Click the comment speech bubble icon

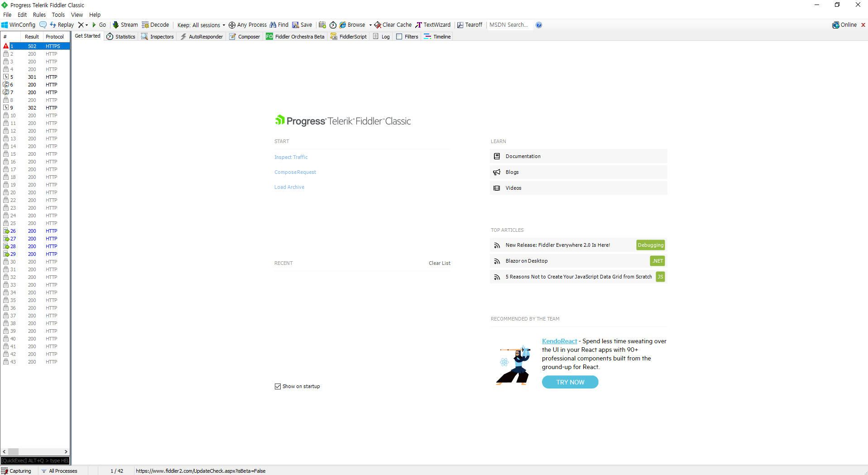43,25
